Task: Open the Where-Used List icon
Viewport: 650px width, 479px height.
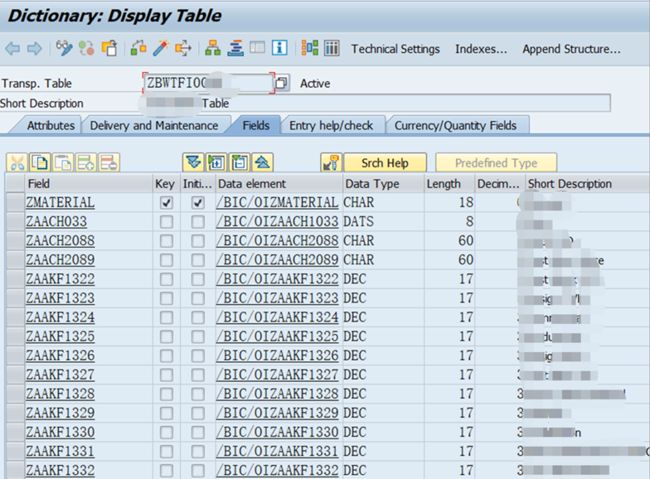Action: [183, 48]
